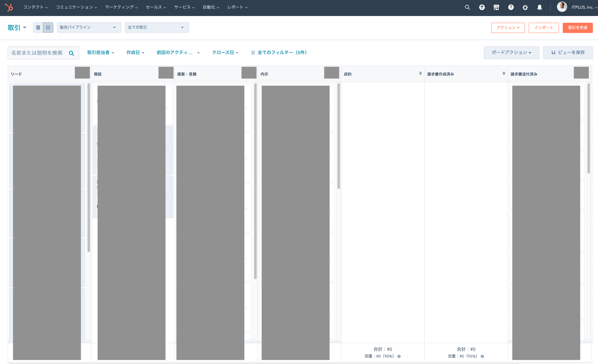This screenshot has height=364, width=598.
Task: Click the weighted amount info icon under 成約
Action: tap(399, 356)
